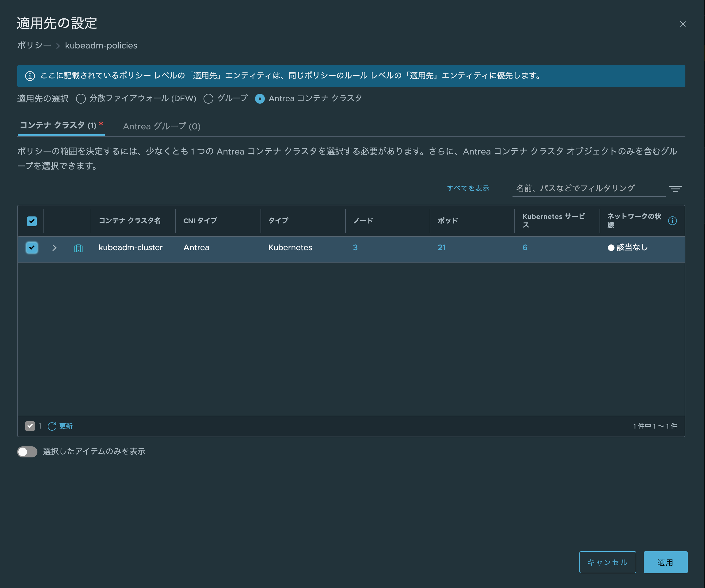Screen dimensions: 705x588
Task: Click the filter by name or path field
Action: [x=588, y=188]
